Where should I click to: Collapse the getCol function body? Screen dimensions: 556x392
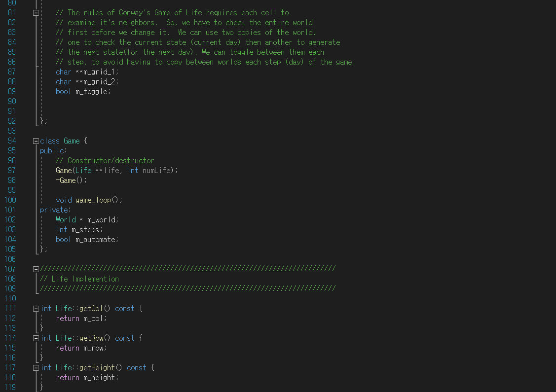click(35, 308)
